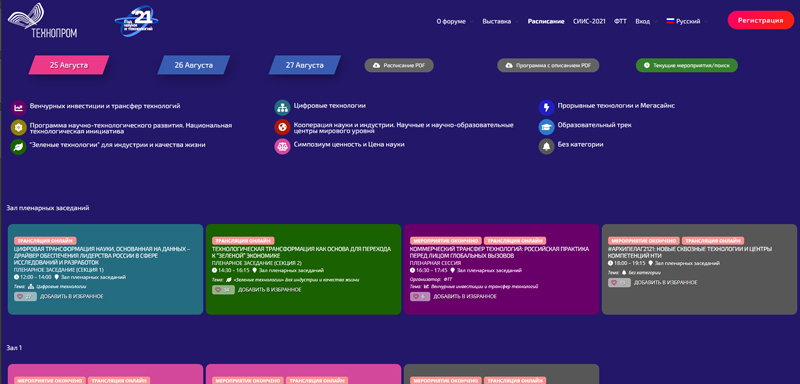Download the Расписание PDF
This screenshot has width=800, height=384.
tap(399, 65)
